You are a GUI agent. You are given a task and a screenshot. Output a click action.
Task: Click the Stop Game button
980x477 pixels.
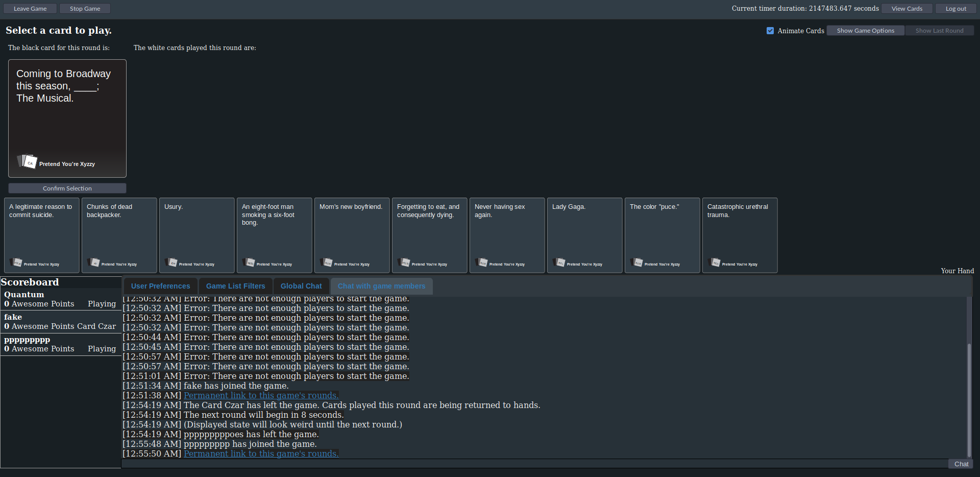tap(85, 8)
